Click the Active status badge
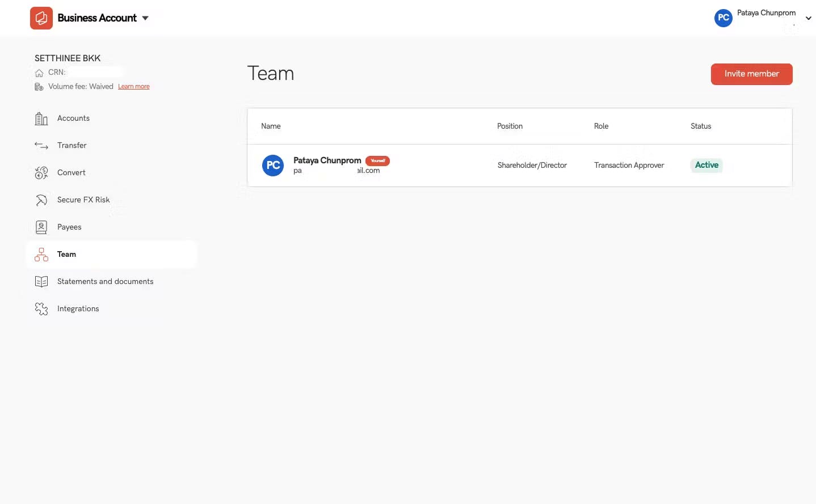The width and height of the screenshot is (816, 504). click(706, 165)
